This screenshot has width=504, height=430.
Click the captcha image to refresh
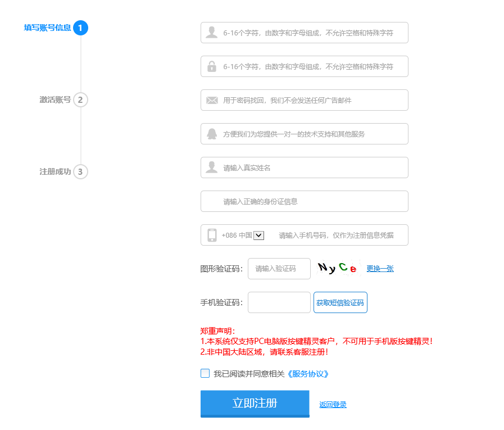click(337, 268)
